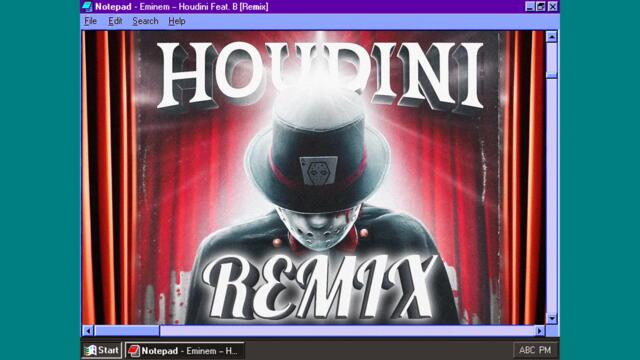The width and height of the screenshot is (640, 360).
Task: Close the Notepad window
Action: pos(552,7)
